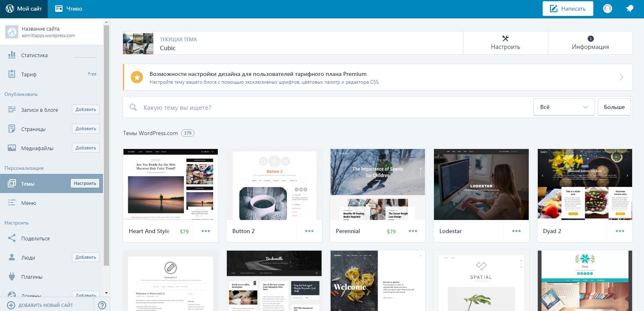The image size is (644, 311).
Task: Select Темы in the sidebar
Action: pyautogui.click(x=51, y=183)
